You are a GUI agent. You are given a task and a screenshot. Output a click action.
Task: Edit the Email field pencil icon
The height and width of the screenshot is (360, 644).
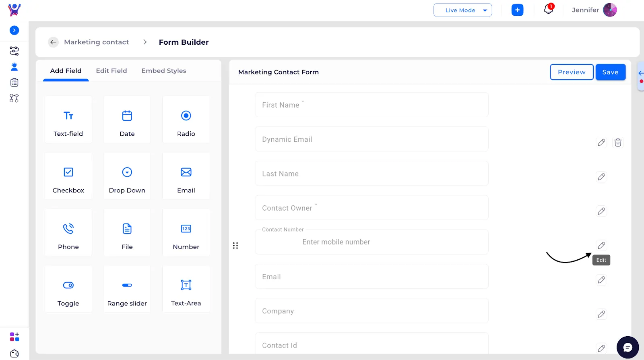pos(601,280)
